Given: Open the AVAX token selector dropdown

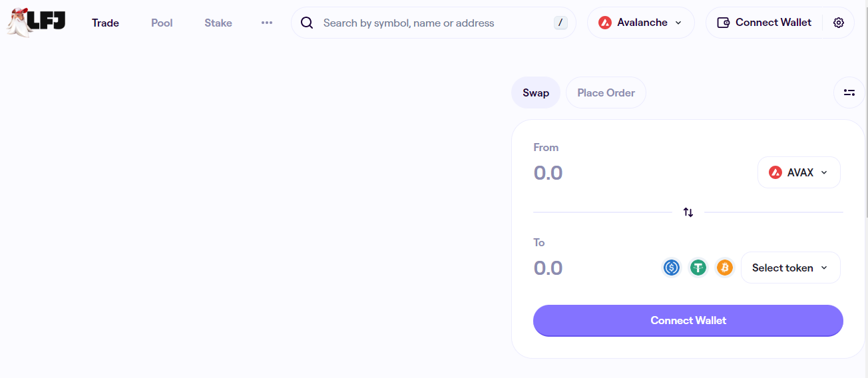Looking at the screenshot, I should point(799,172).
